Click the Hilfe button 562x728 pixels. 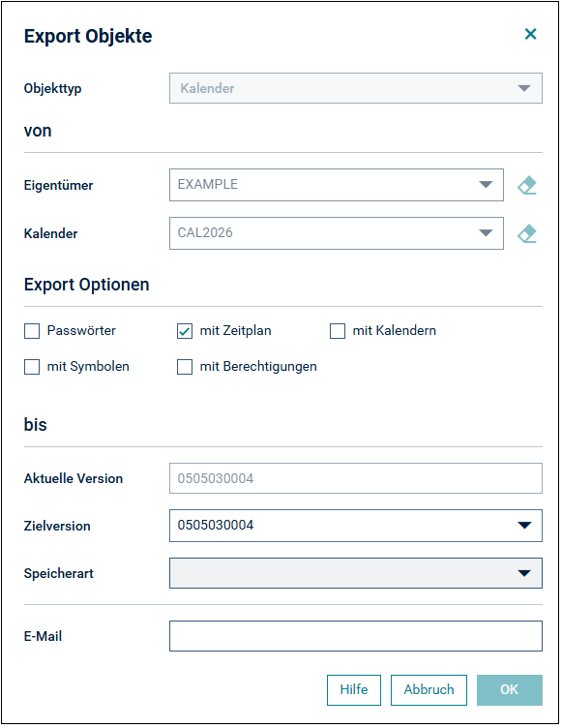(354, 690)
